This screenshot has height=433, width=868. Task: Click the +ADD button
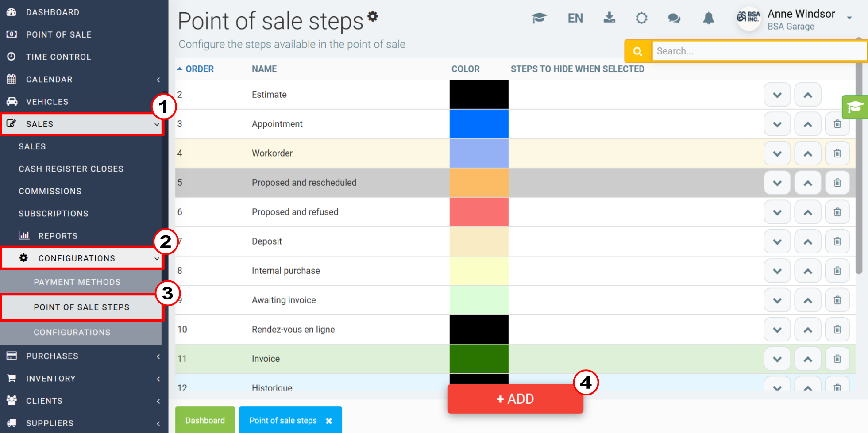[515, 399]
